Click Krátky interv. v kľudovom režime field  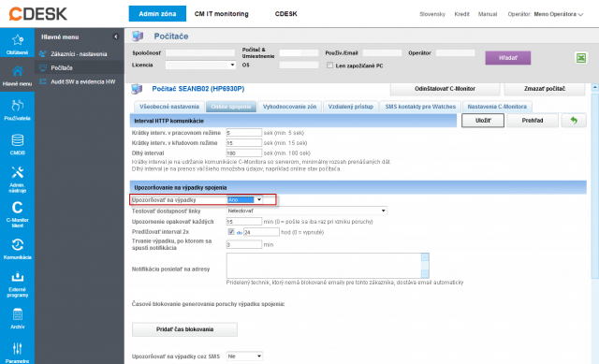(244, 143)
